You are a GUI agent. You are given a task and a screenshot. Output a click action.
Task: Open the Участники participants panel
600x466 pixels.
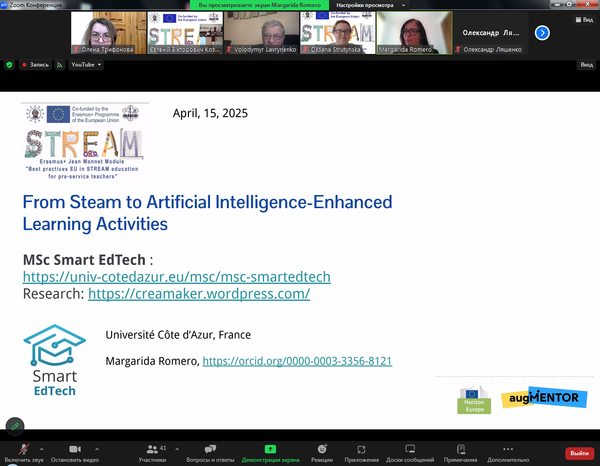[x=152, y=449]
